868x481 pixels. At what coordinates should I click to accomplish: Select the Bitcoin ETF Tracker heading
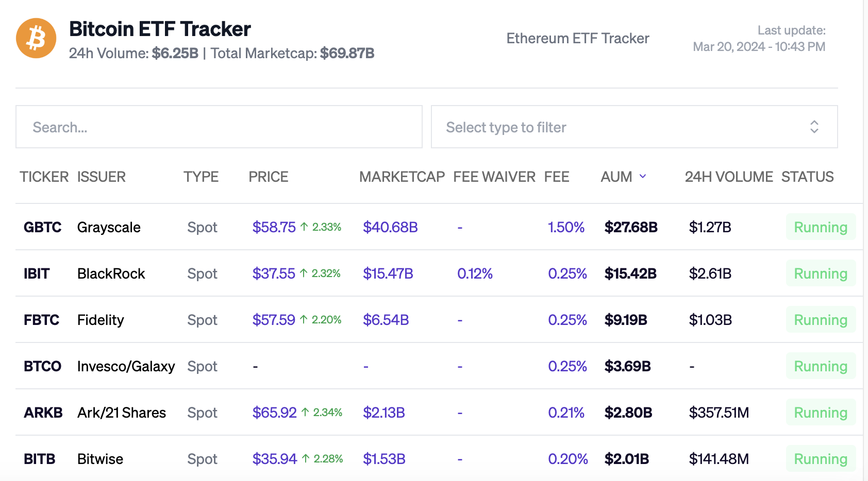click(160, 29)
